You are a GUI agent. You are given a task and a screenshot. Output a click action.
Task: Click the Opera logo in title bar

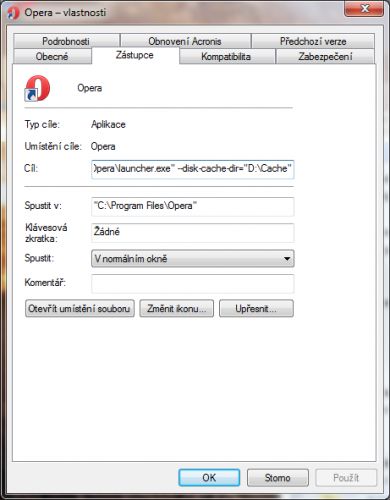pos(13,13)
